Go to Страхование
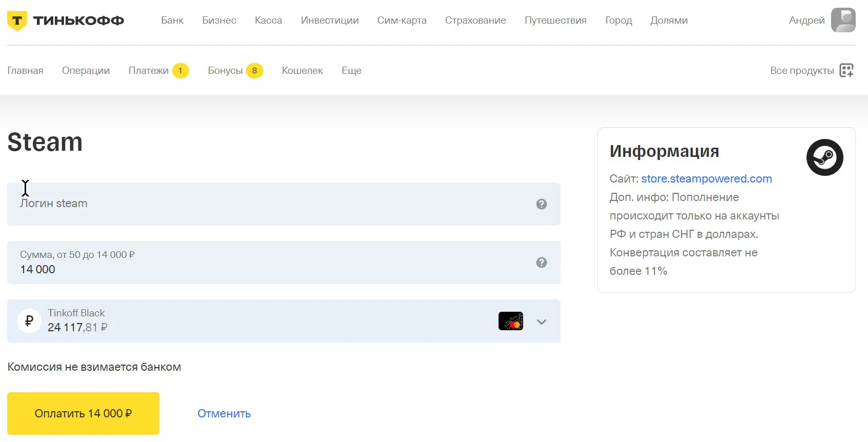This screenshot has width=868, height=442. (x=476, y=21)
